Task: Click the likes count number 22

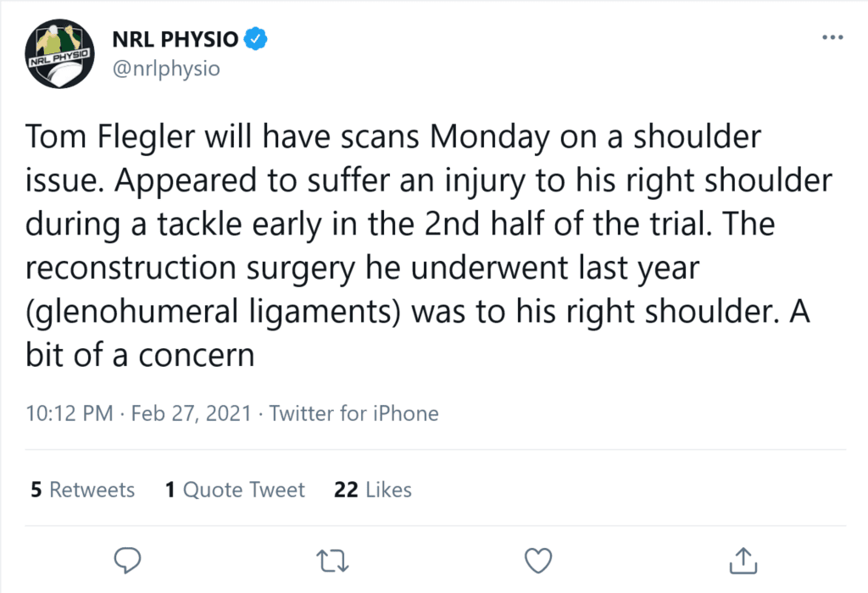Action: tap(346, 490)
